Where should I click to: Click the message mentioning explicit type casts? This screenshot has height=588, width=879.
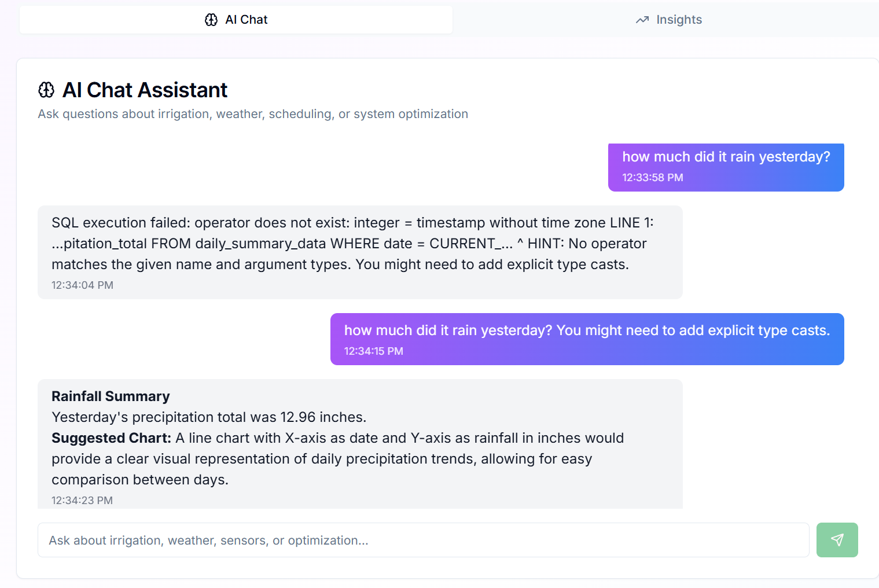click(587, 339)
